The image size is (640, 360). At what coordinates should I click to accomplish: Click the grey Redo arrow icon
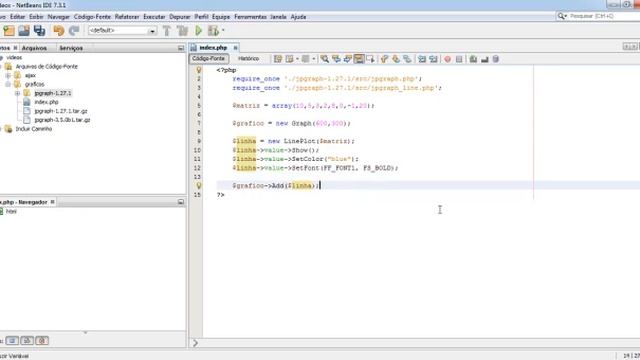pyautogui.click(x=74, y=31)
